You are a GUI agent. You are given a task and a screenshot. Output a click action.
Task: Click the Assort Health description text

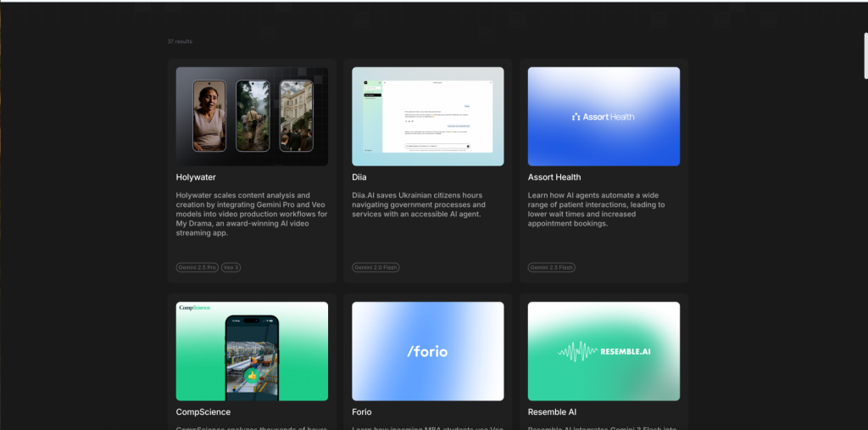click(598, 209)
